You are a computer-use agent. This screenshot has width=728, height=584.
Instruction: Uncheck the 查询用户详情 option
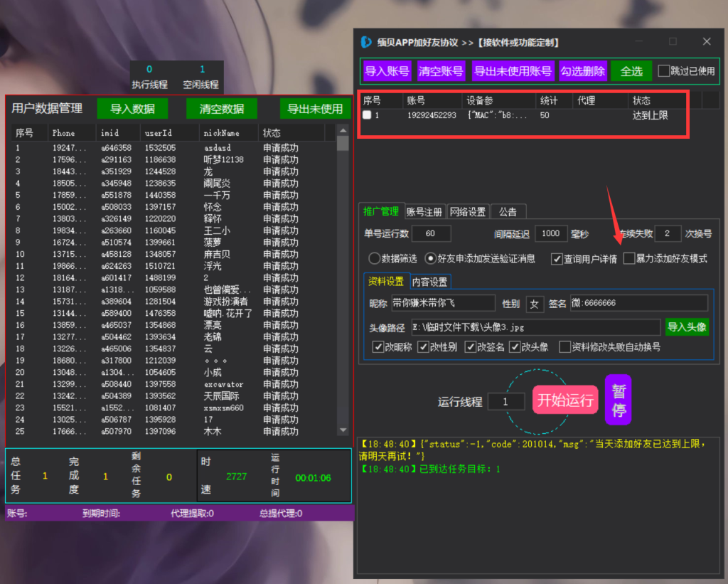coord(557,259)
